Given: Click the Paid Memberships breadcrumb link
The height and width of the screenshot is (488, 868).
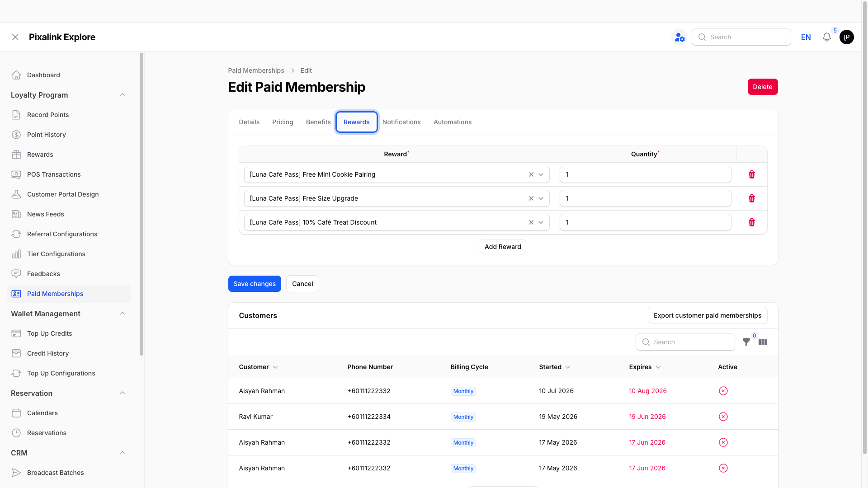Looking at the screenshot, I should (x=256, y=70).
